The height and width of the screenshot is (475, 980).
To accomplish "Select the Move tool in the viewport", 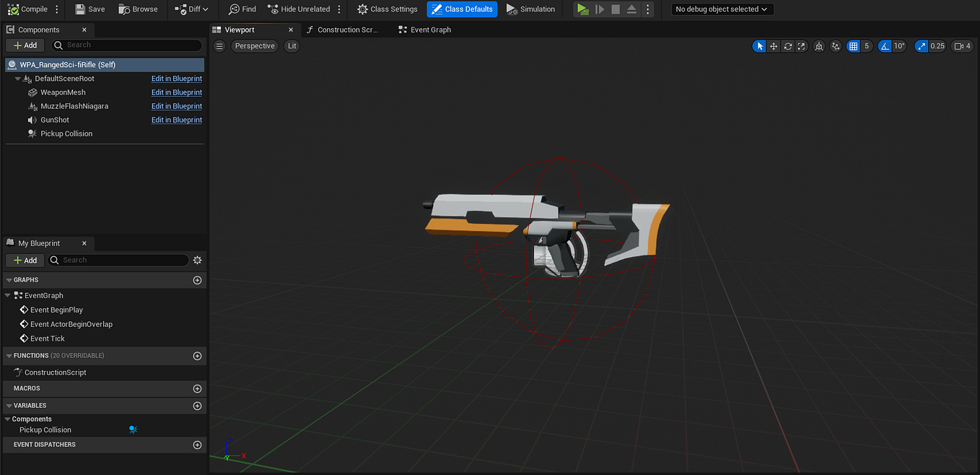I will pyautogui.click(x=774, y=45).
